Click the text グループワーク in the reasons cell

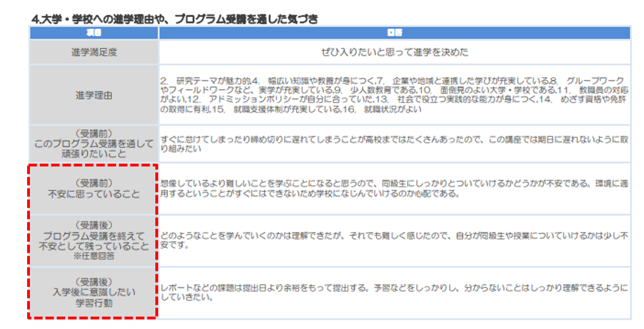[594, 80]
